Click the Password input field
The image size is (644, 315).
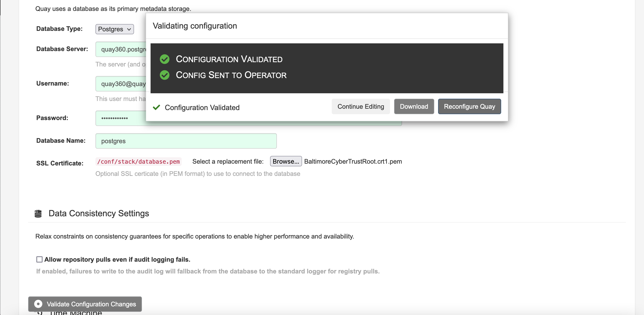[x=120, y=118]
